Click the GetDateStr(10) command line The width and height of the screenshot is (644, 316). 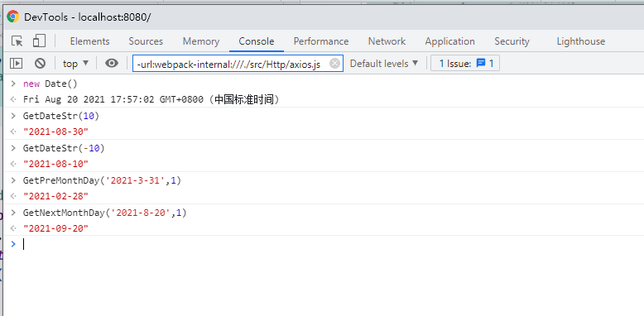61,116
